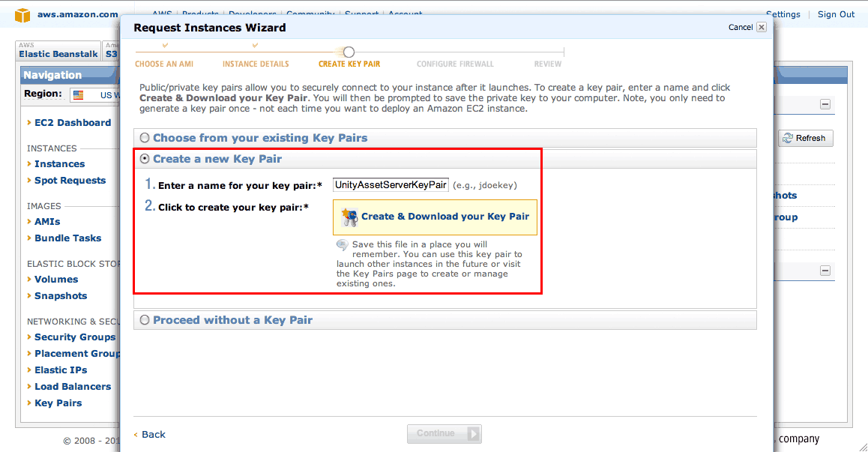The height and width of the screenshot is (452, 868).
Task: Open Spot Requests in navigation
Action: (70, 181)
